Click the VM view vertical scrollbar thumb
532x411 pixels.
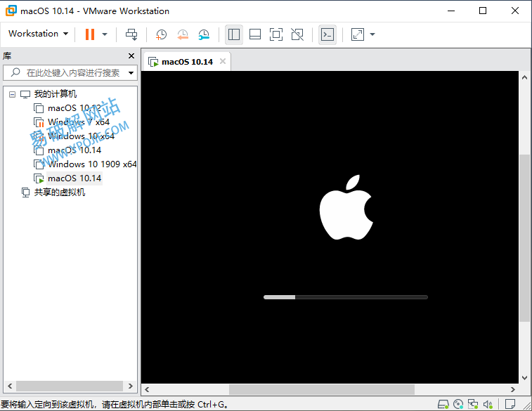pos(524,238)
